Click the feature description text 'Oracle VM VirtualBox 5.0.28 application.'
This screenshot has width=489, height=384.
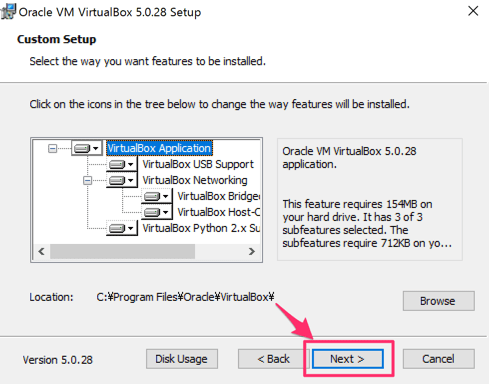(349, 158)
